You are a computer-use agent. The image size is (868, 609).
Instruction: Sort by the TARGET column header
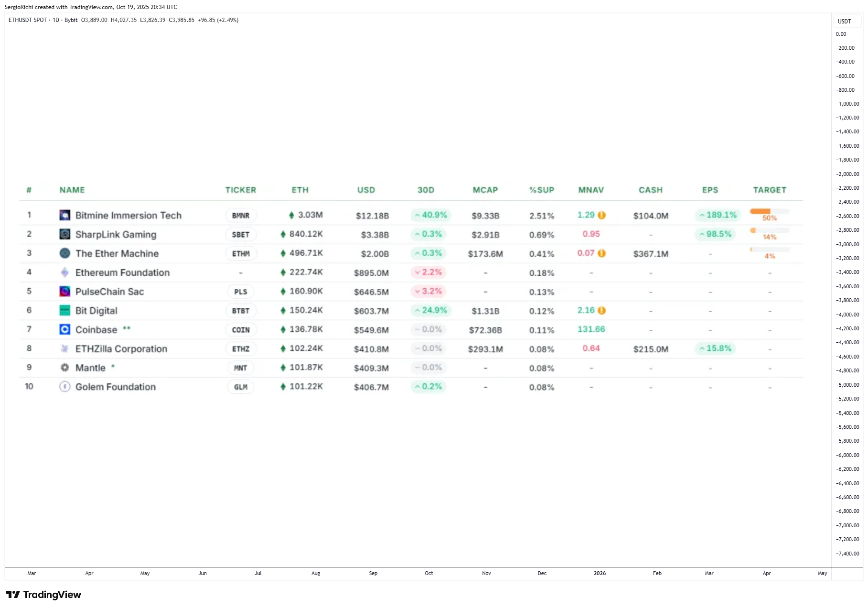point(770,190)
